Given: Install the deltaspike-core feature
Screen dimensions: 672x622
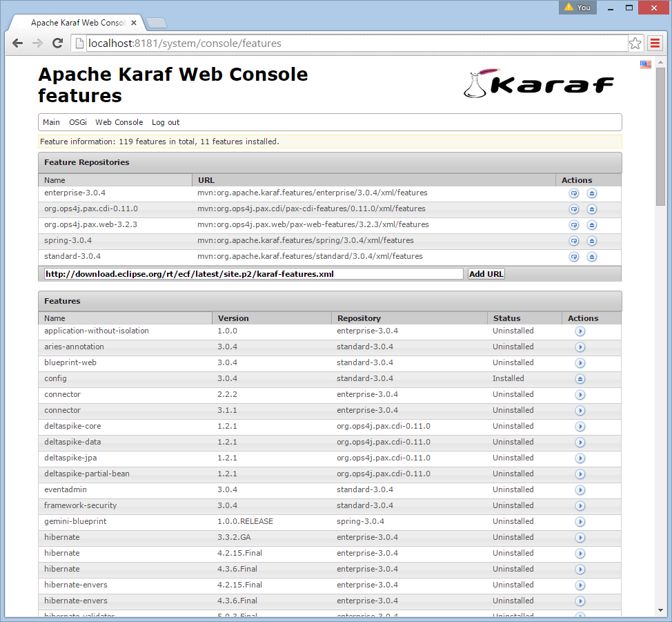Looking at the screenshot, I should [x=580, y=427].
